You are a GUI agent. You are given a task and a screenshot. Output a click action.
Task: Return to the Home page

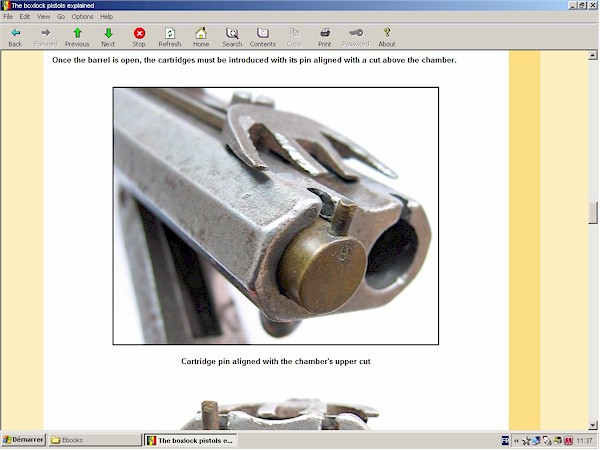[201, 37]
